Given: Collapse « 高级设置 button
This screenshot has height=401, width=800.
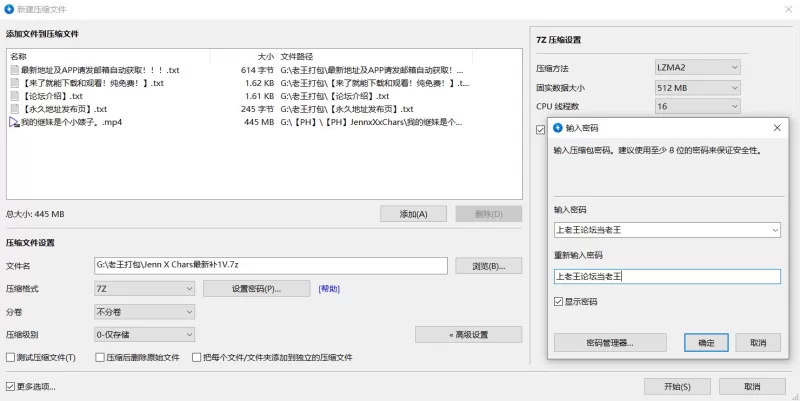Looking at the screenshot, I should [468, 335].
